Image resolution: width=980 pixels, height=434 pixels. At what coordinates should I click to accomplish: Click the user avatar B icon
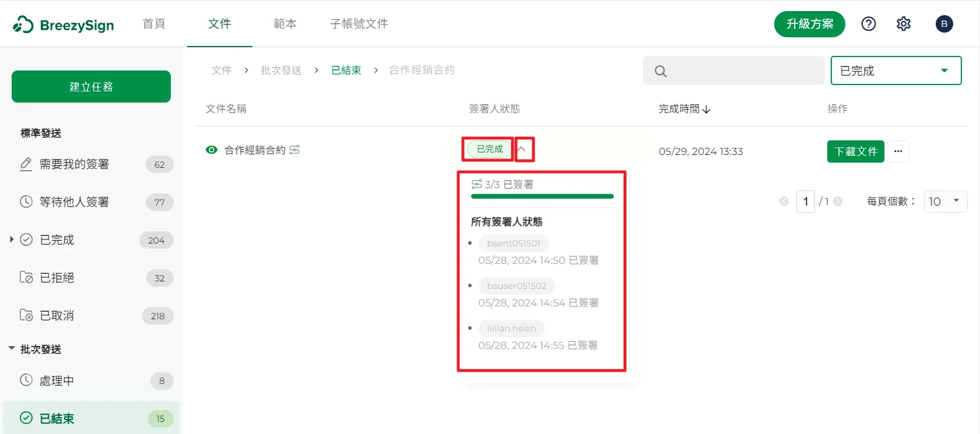tap(944, 24)
